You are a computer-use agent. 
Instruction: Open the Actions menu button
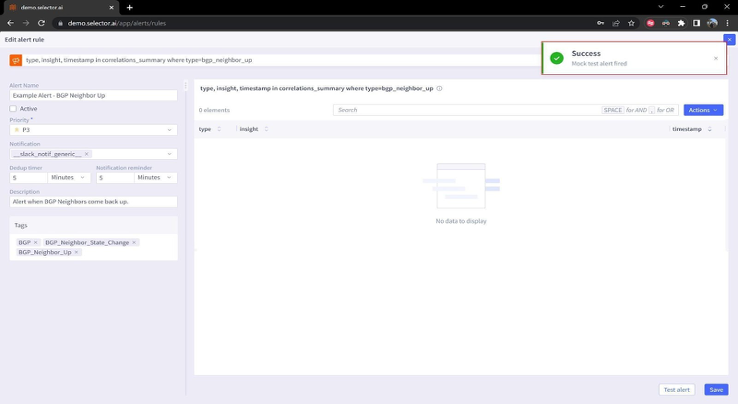point(703,110)
